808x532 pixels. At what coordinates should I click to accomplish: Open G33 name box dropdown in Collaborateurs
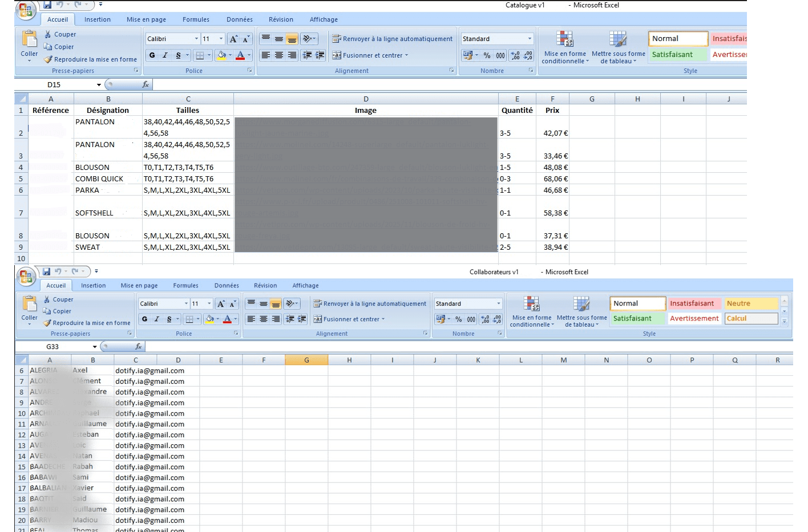click(x=95, y=347)
